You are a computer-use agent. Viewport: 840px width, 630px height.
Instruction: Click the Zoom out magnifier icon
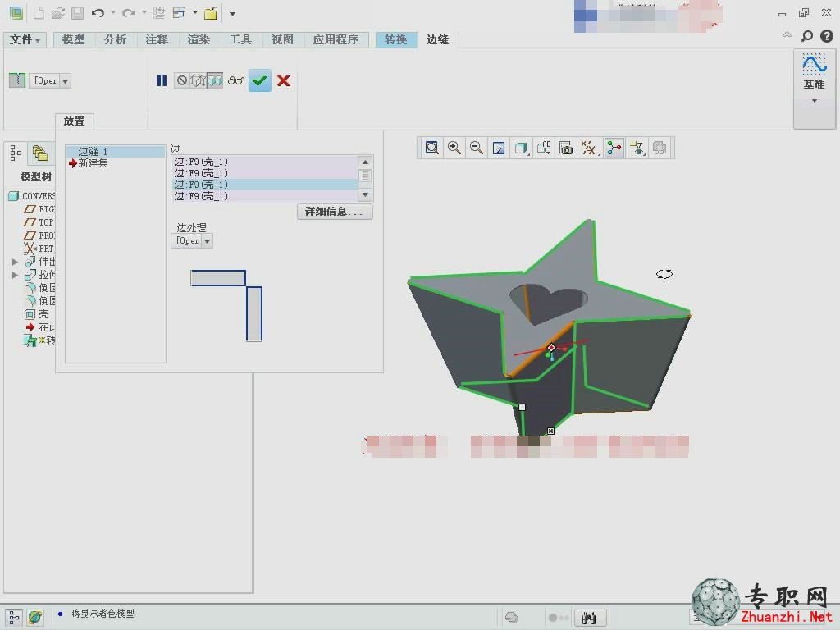pos(477,148)
